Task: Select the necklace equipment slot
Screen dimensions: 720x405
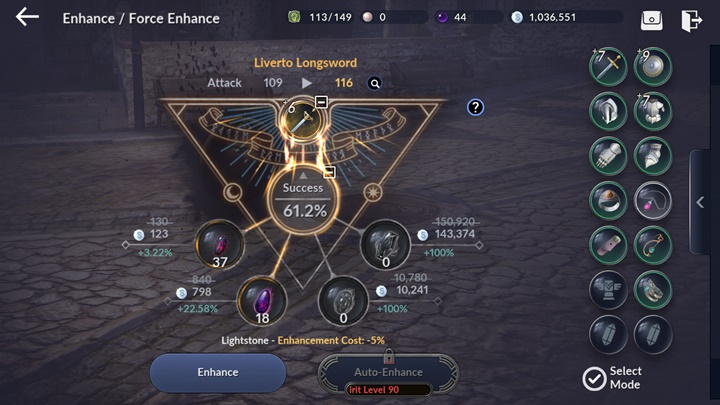Action: (652, 200)
